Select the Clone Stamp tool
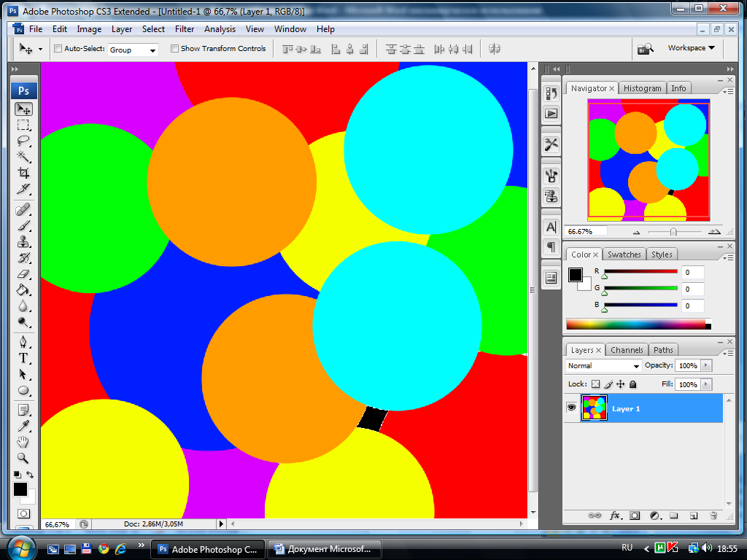 tap(23, 242)
